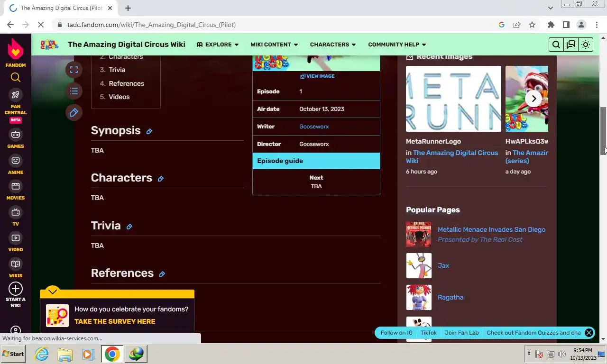Click the user profile icon in sidebar
Viewport: 607px width, 364px height.
tap(16, 330)
